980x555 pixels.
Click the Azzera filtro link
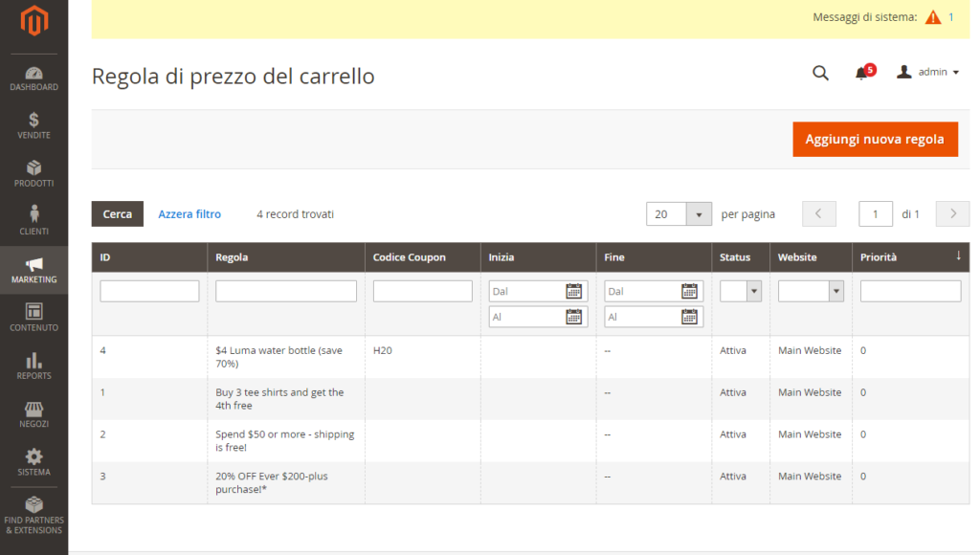tap(189, 213)
